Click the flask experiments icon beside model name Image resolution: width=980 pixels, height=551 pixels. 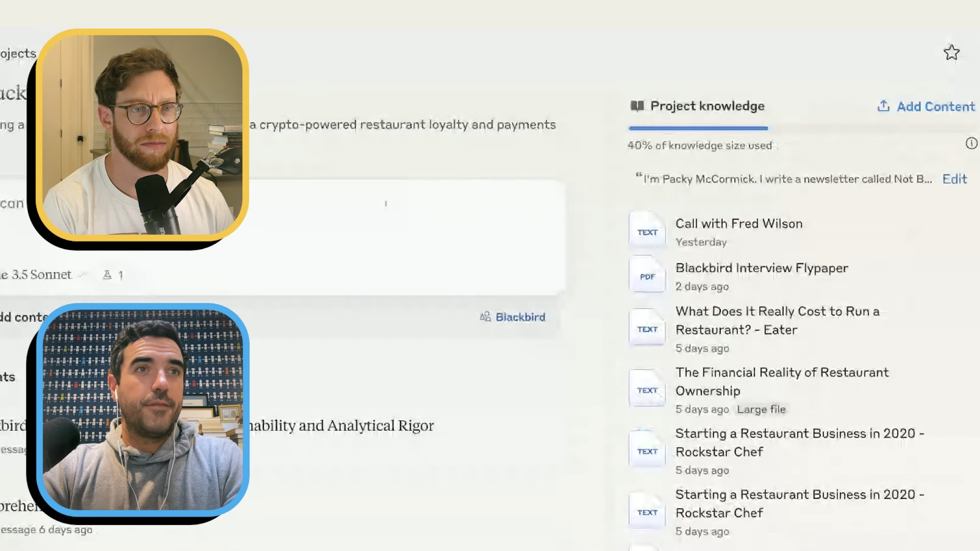coord(107,275)
